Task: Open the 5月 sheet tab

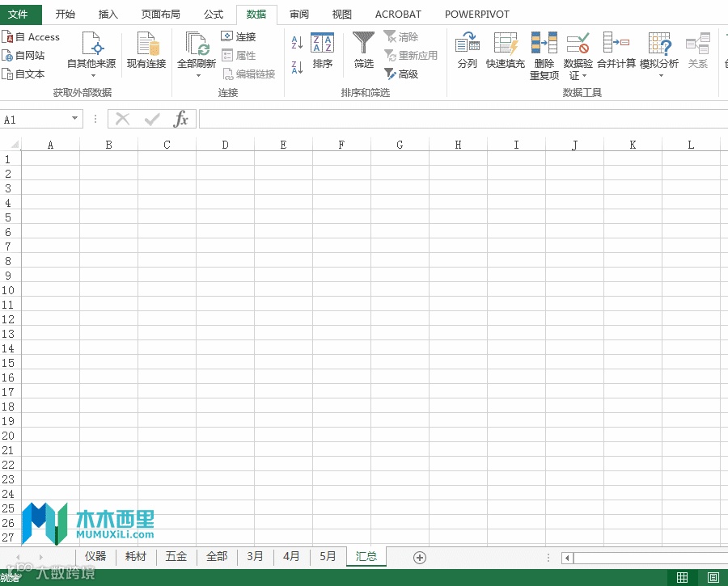Action: [328, 556]
